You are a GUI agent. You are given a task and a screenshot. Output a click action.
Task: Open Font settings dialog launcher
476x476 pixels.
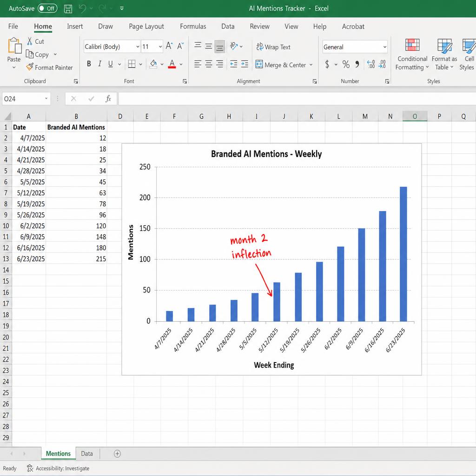coord(185,81)
